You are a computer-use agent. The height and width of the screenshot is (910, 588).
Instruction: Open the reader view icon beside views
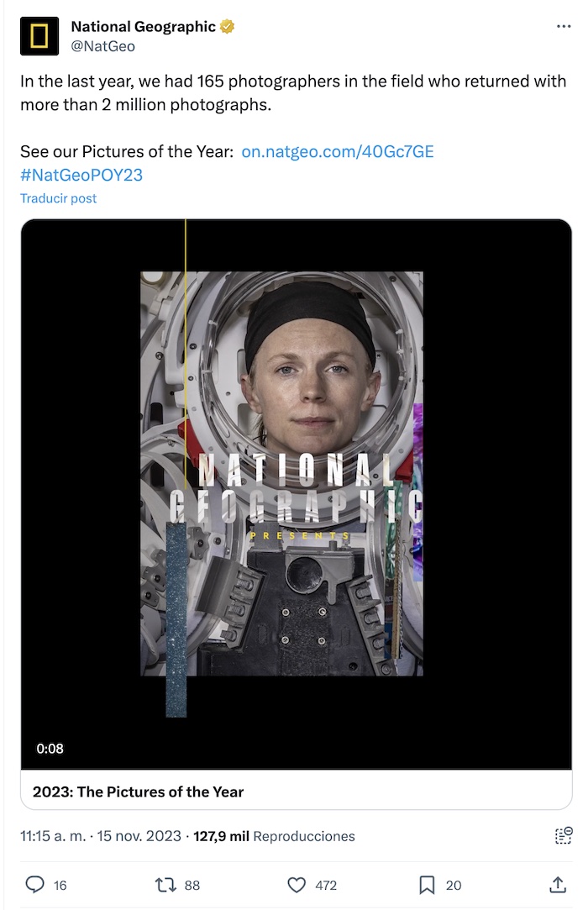(564, 836)
